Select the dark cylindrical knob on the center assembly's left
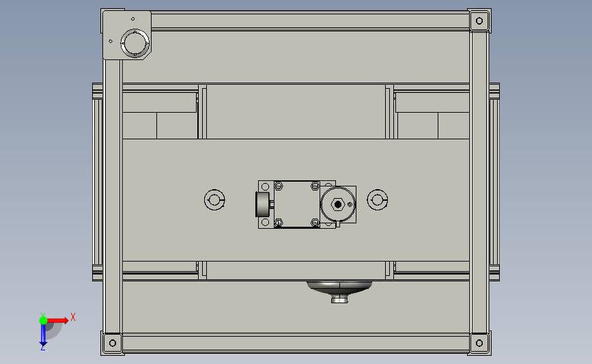The image size is (592, 364). 262,204
